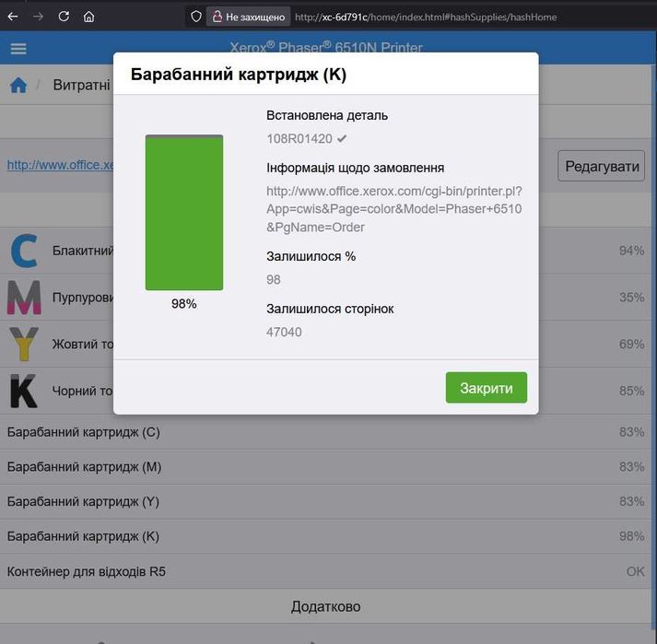Click the Yellow toner Y icon
Image resolution: width=657 pixels, height=644 pixels.
coord(24,344)
